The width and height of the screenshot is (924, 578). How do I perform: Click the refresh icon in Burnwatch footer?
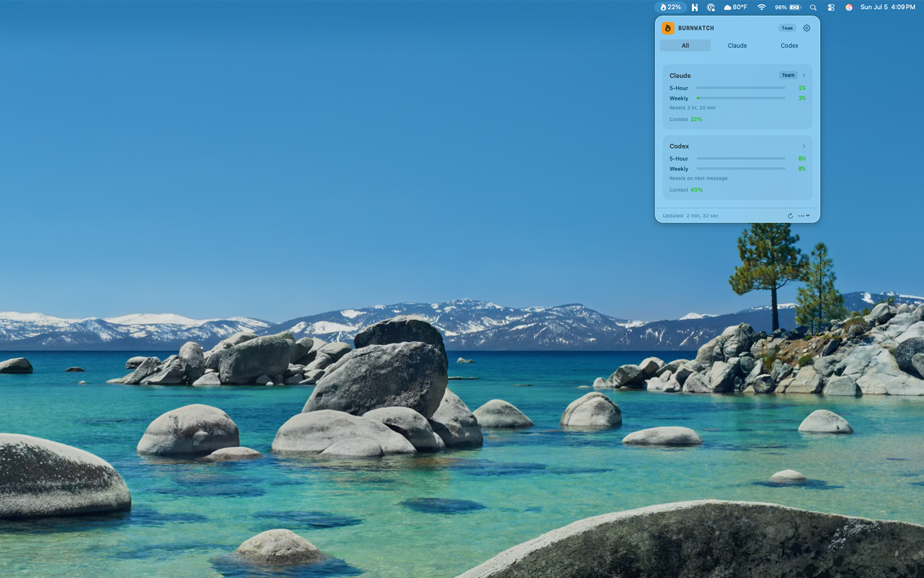(790, 216)
